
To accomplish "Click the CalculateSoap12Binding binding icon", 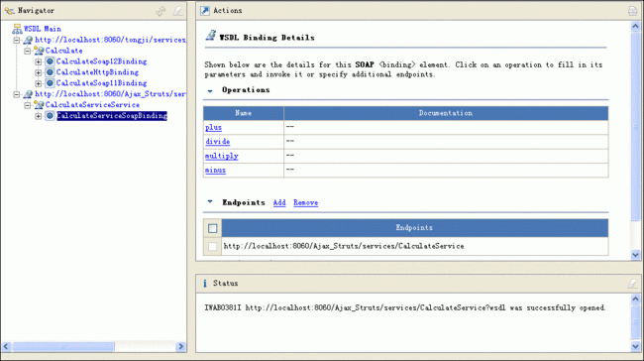I will coord(50,61).
